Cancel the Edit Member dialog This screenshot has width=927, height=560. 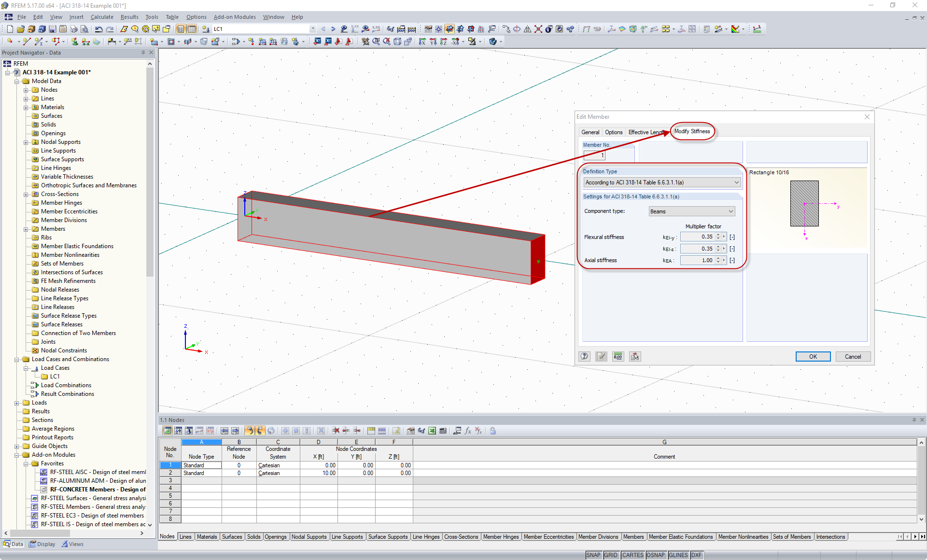pyautogui.click(x=853, y=356)
